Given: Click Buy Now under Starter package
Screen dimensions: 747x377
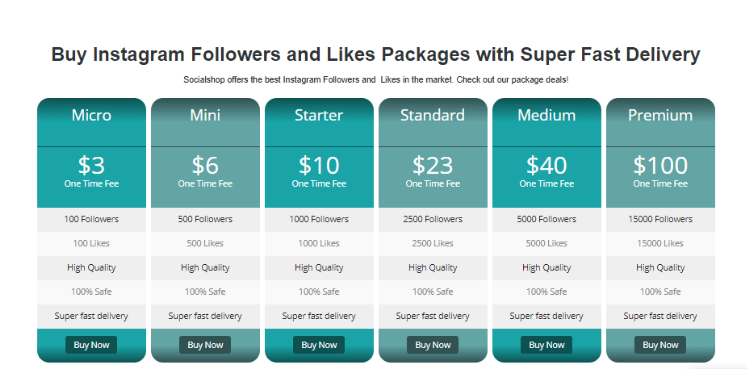Looking at the screenshot, I should pos(319,345).
